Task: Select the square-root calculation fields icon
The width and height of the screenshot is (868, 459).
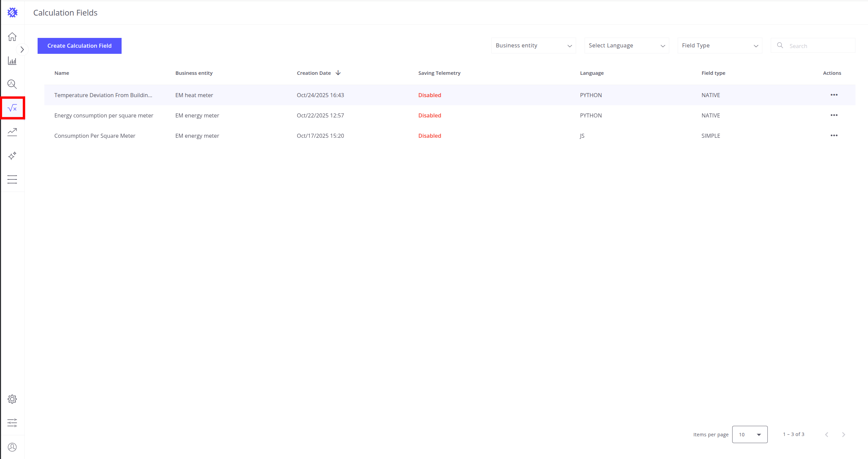Action: coord(12,108)
